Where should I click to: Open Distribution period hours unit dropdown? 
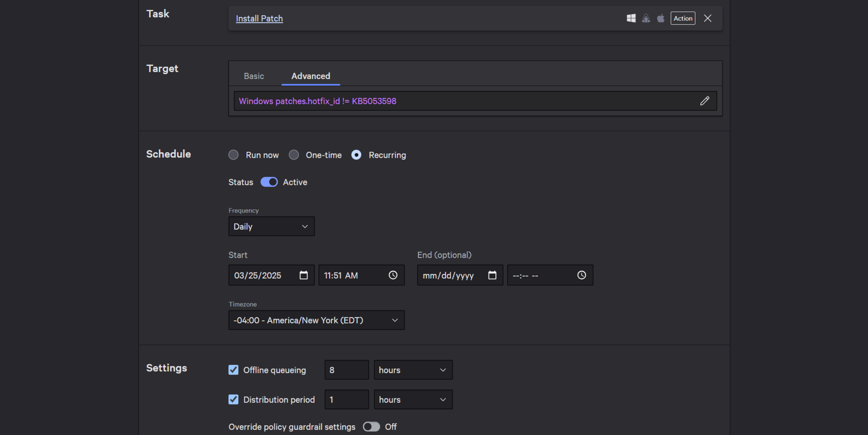[x=413, y=400]
